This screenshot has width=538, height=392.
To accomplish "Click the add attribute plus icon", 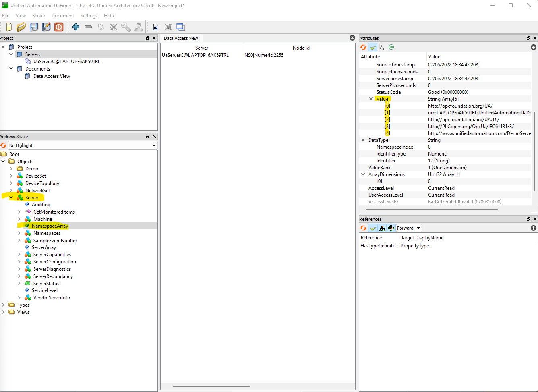I will pyautogui.click(x=533, y=47).
